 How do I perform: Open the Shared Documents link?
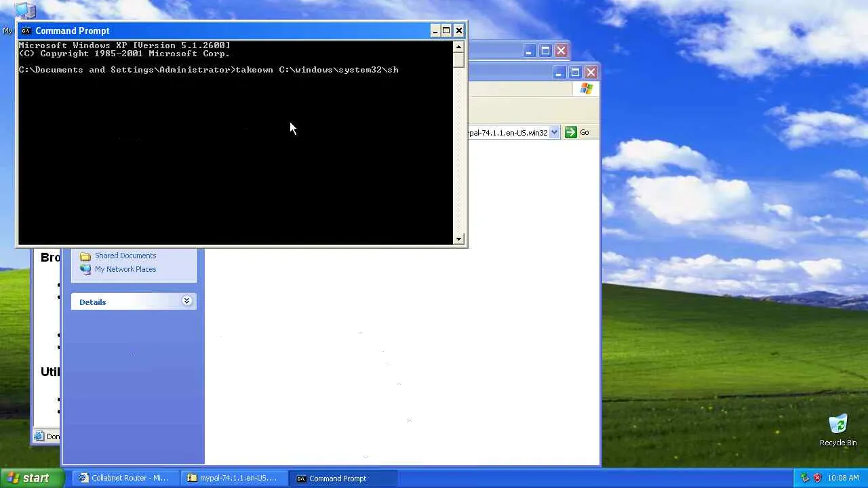(125, 256)
